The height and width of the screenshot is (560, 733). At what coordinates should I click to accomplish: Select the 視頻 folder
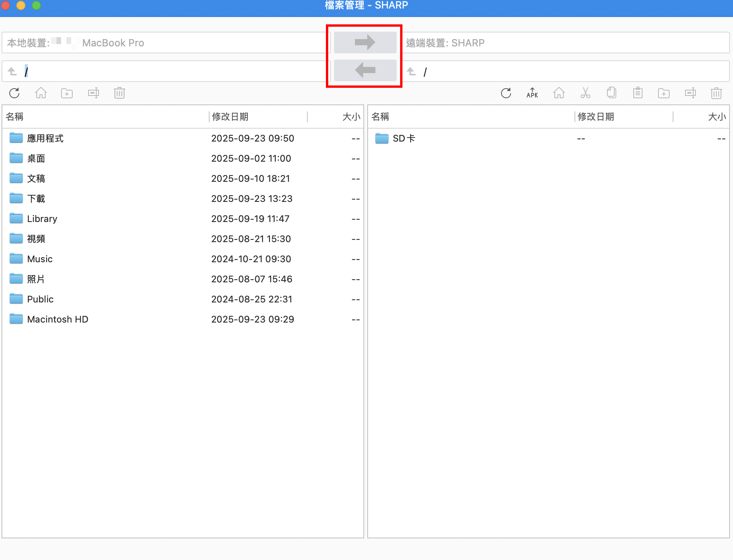coord(183,239)
